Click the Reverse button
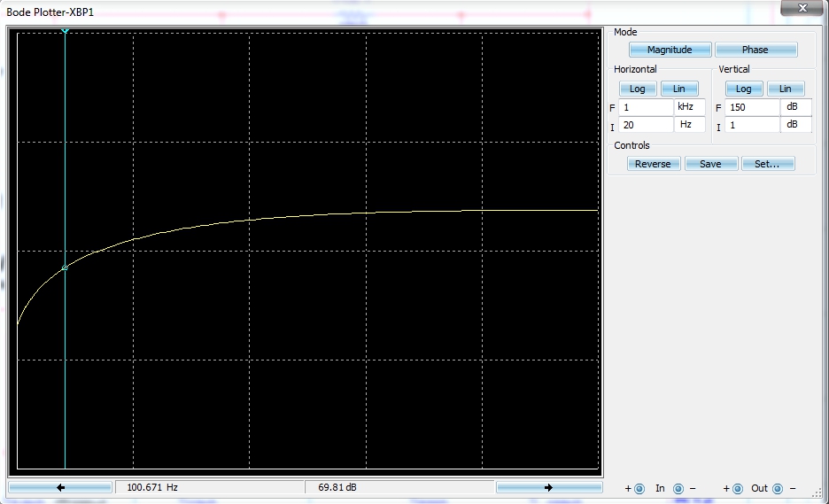This screenshot has width=829, height=504. pyautogui.click(x=654, y=164)
